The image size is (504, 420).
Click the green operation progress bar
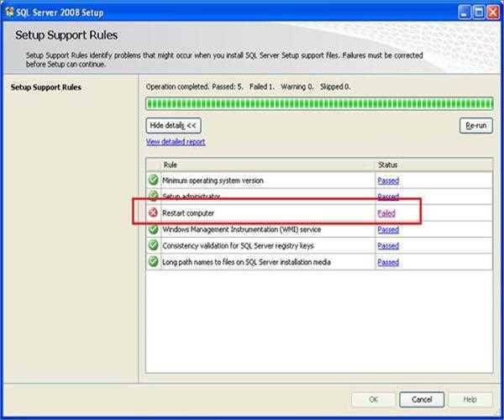pos(318,104)
